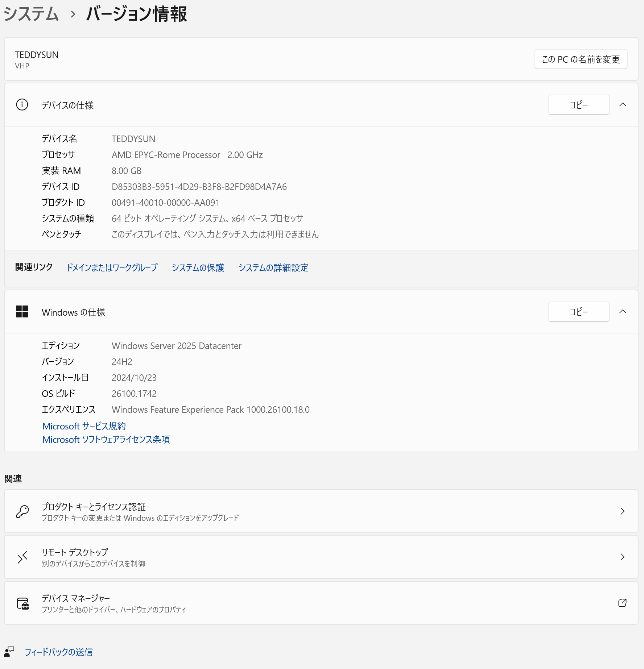Select the 実装 RAM label
The image size is (644, 669).
(61, 171)
